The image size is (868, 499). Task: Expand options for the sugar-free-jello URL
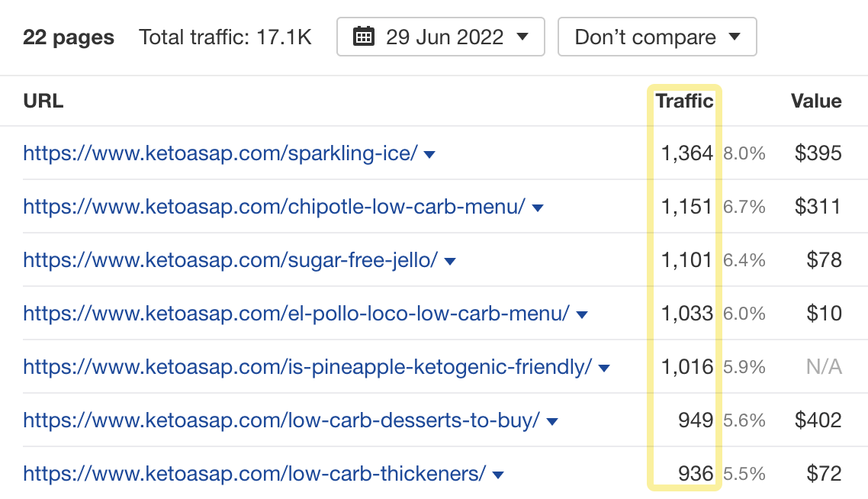coord(450,260)
